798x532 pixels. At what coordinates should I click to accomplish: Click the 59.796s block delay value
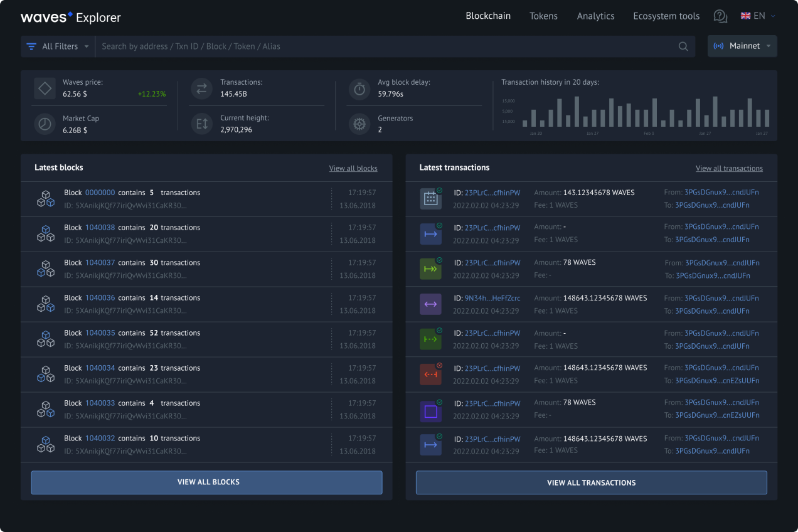pyautogui.click(x=390, y=94)
